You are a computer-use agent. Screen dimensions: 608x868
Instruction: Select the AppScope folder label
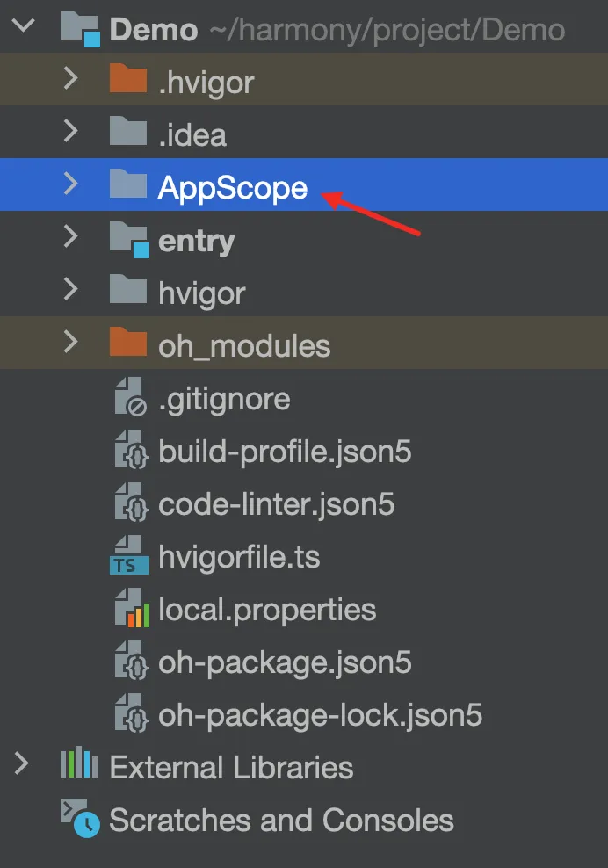coord(233,188)
